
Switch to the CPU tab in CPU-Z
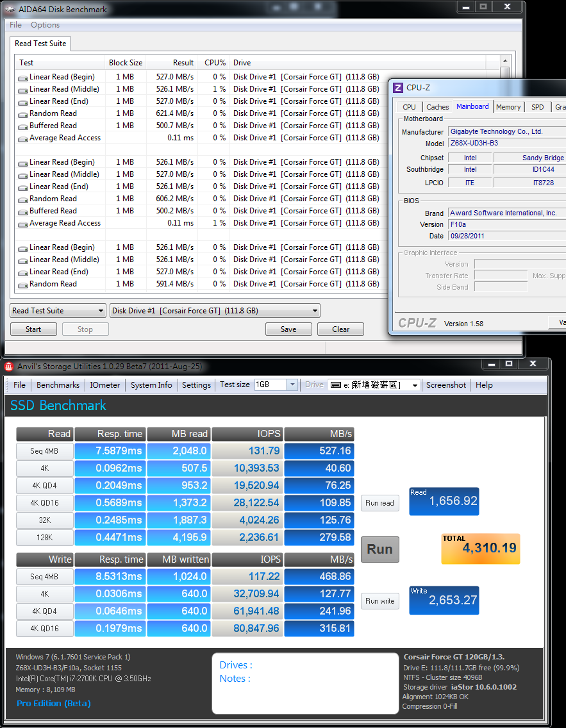(409, 107)
